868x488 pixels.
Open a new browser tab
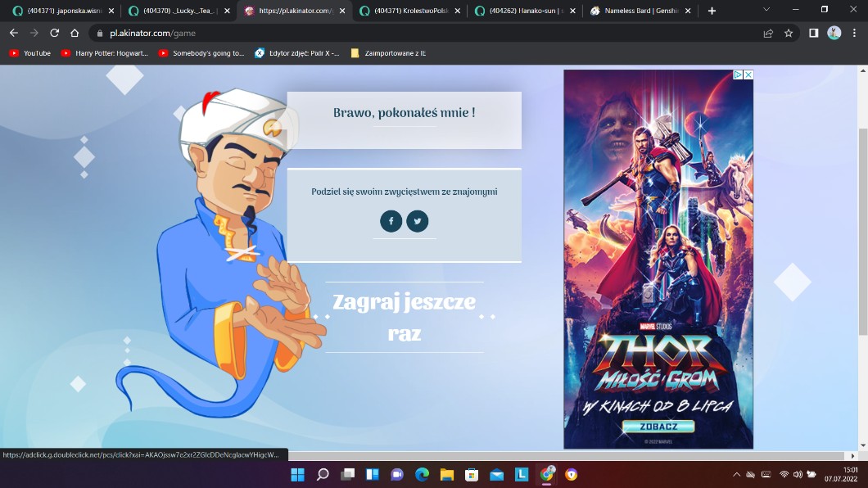click(712, 11)
